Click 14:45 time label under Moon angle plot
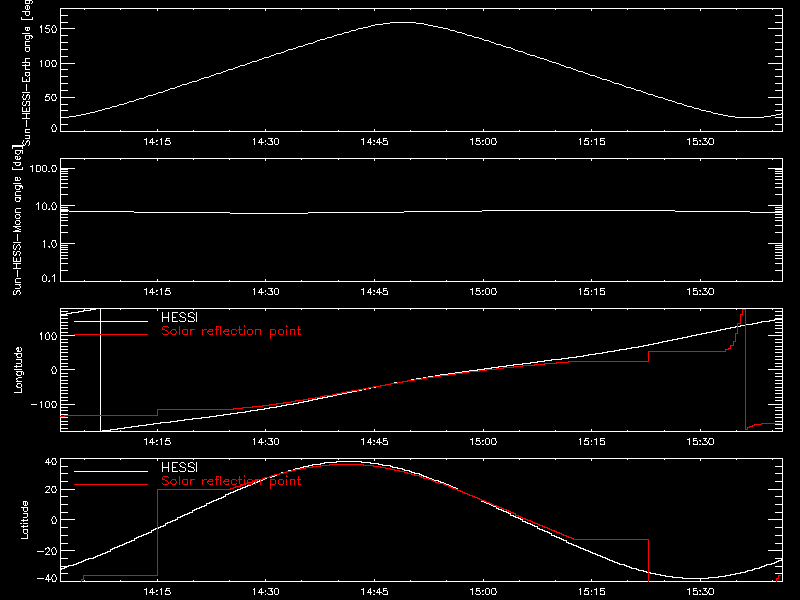This screenshot has height=600, width=800. pos(374,292)
